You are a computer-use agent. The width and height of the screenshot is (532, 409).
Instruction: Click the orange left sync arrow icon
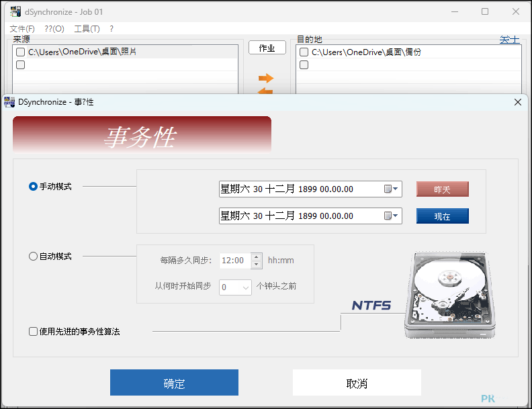click(265, 91)
